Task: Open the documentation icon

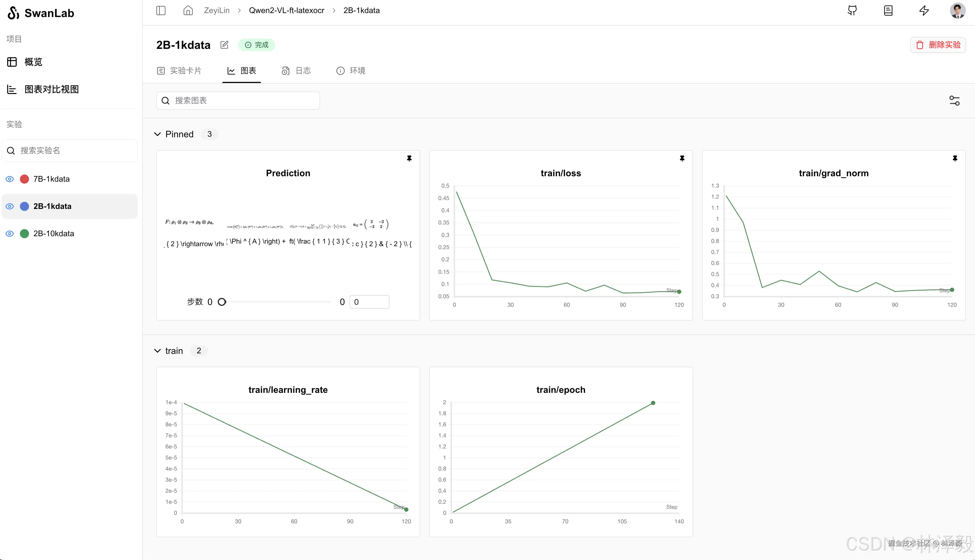Action: pyautogui.click(x=888, y=11)
